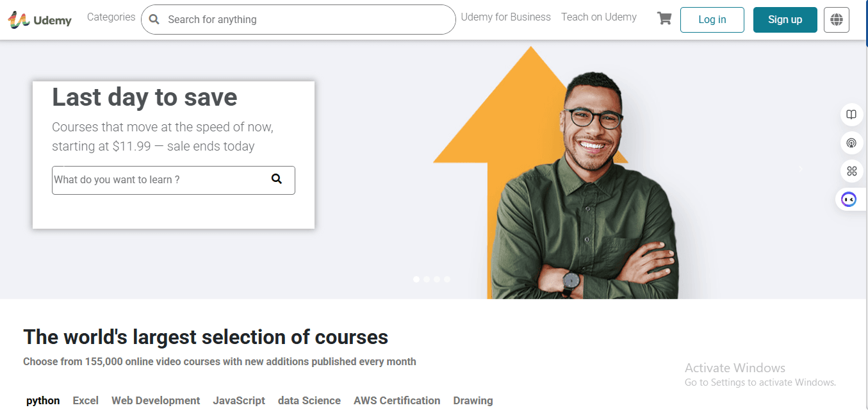Image resolution: width=868 pixels, height=410 pixels.
Task: Click the Log in button
Action: point(712,19)
